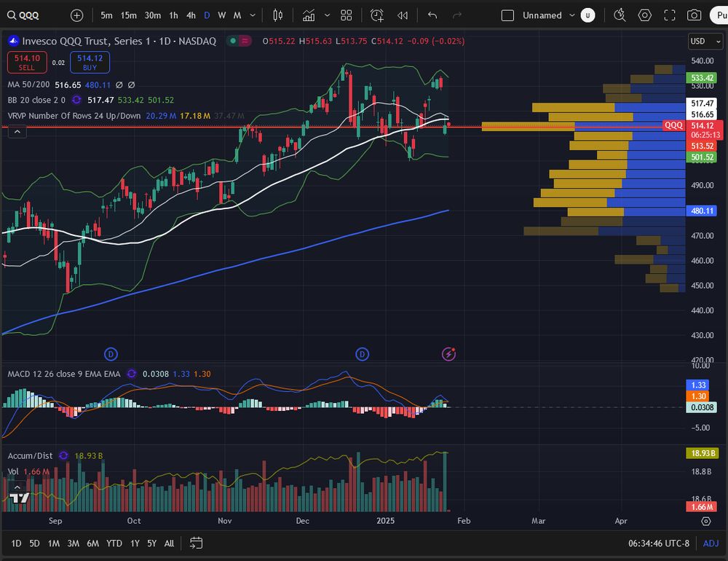Click the latest news lightning marker
Image resolution: width=728 pixels, height=561 pixels.
448,354
